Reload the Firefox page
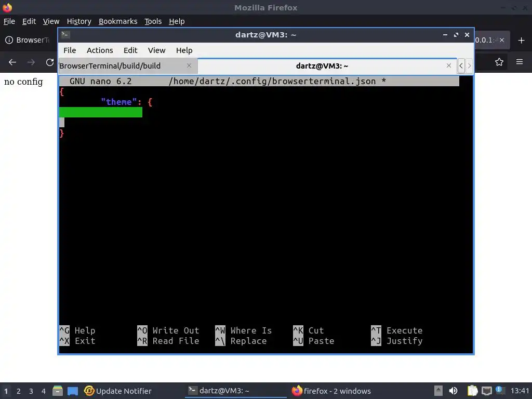 coord(50,62)
